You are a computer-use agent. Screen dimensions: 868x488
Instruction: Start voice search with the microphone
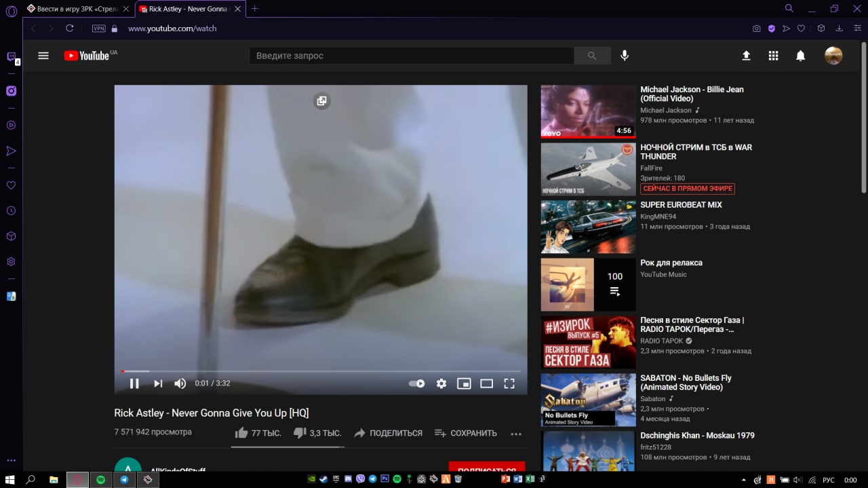coord(625,56)
